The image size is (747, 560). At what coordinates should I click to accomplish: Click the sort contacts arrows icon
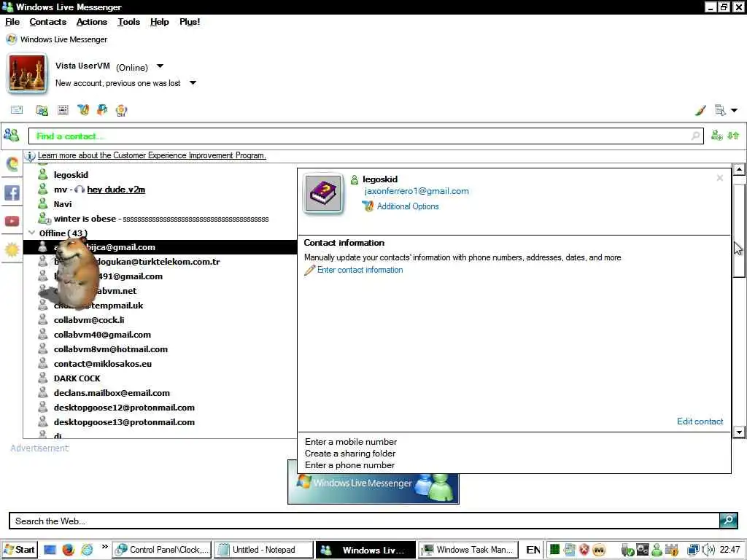[733, 136]
